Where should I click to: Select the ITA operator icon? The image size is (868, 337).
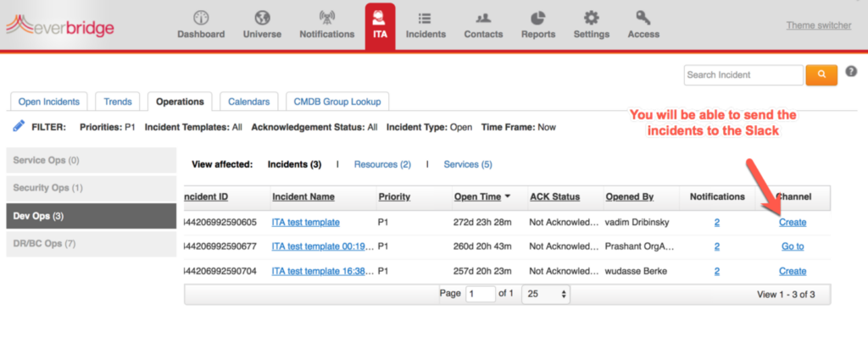pos(380,19)
